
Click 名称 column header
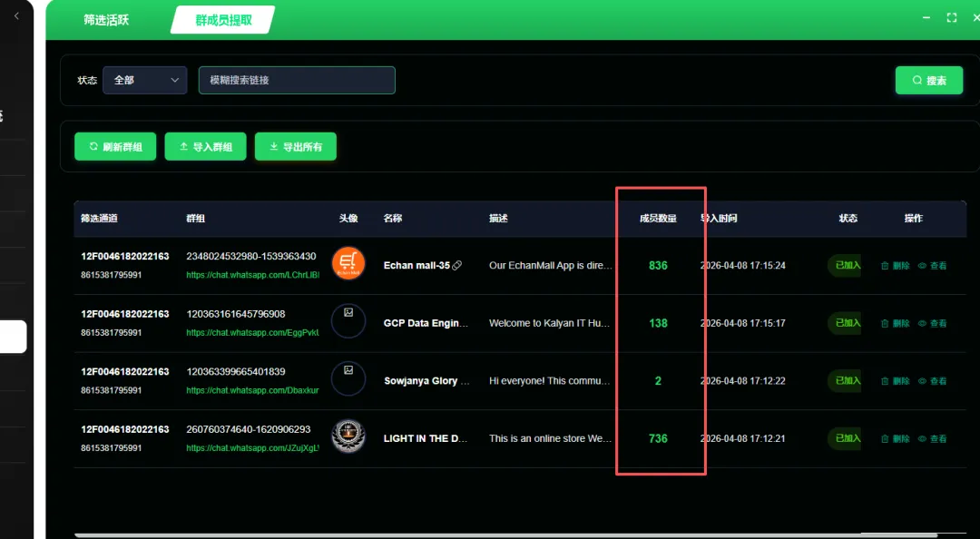click(393, 218)
